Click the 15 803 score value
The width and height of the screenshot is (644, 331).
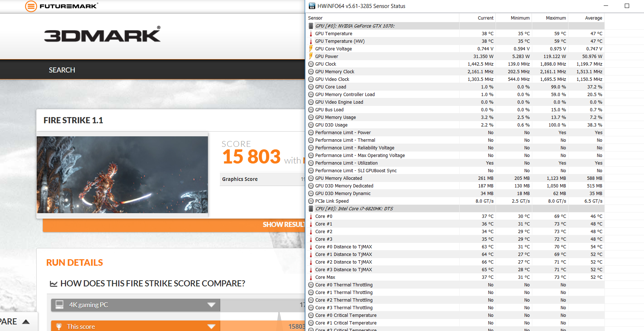pyautogui.click(x=251, y=157)
